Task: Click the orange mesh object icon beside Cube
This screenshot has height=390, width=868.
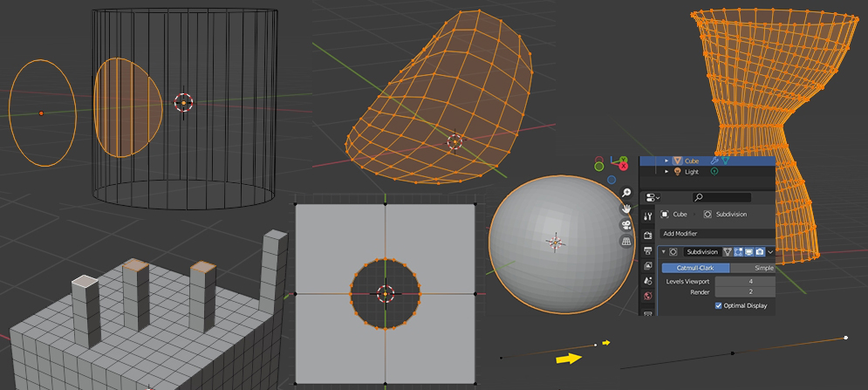Action: click(678, 161)
